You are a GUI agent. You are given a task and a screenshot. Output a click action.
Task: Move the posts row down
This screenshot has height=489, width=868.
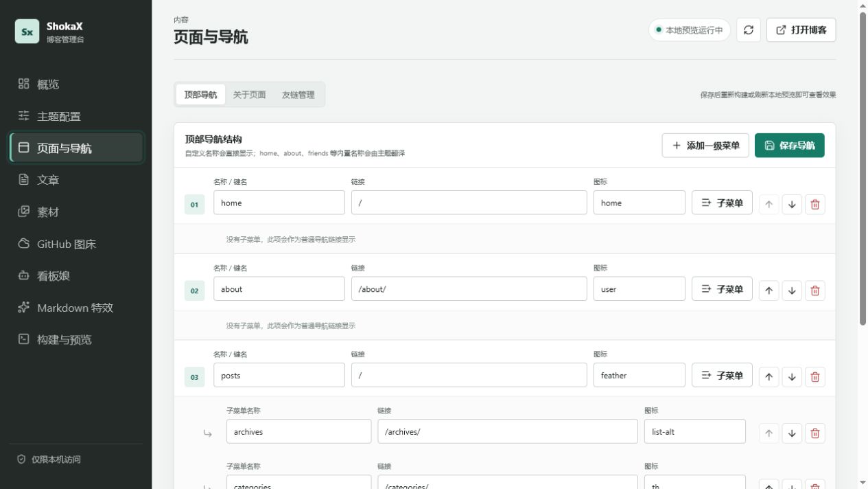click(792, 376)
